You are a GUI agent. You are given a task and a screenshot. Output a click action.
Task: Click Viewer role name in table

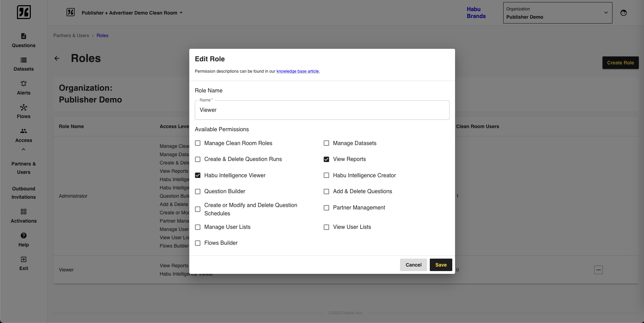click(x=66, y=270)
